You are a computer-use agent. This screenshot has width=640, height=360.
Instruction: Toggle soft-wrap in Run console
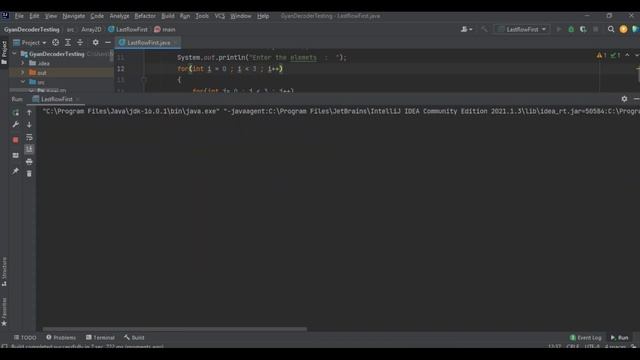29,137
